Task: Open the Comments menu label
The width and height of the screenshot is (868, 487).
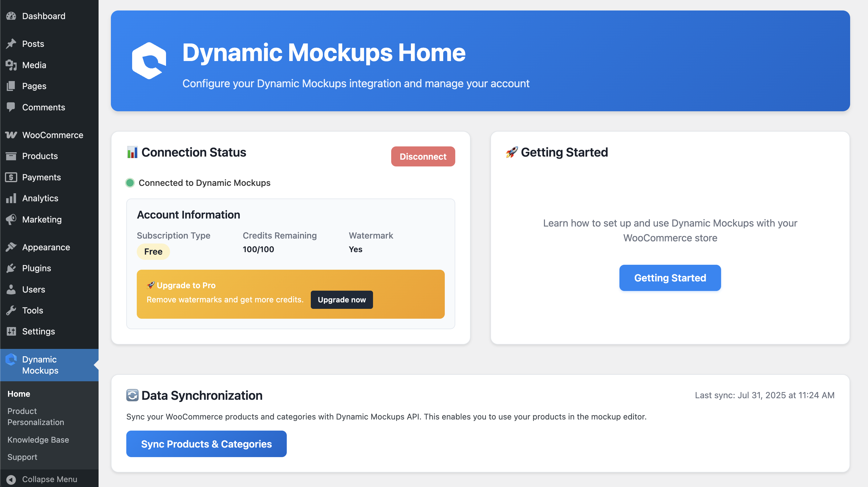Action: [x=43, y=107]
